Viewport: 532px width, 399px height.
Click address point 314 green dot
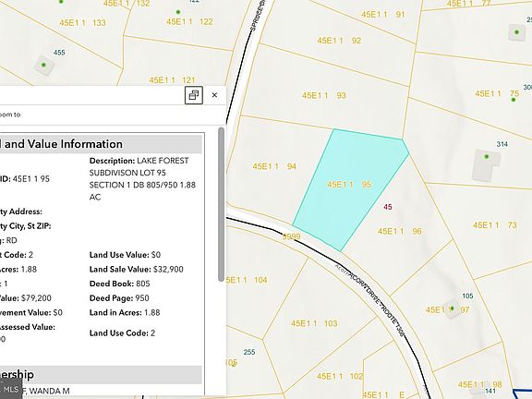point(487,156)
